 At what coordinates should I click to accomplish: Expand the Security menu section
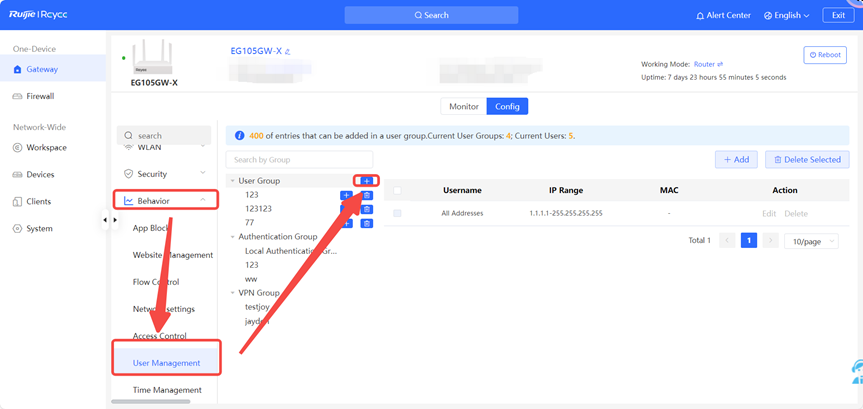tap(203, 173)
